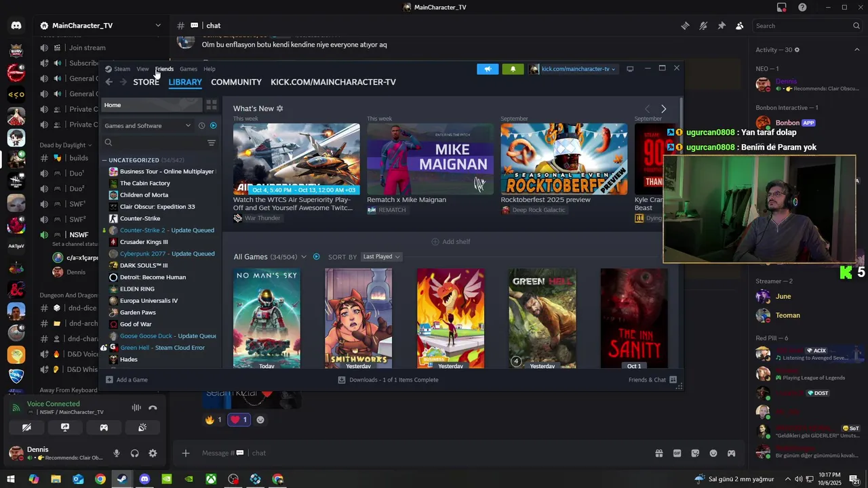Share your screen in Discord

pyautogui.click(x=65, y=428)
